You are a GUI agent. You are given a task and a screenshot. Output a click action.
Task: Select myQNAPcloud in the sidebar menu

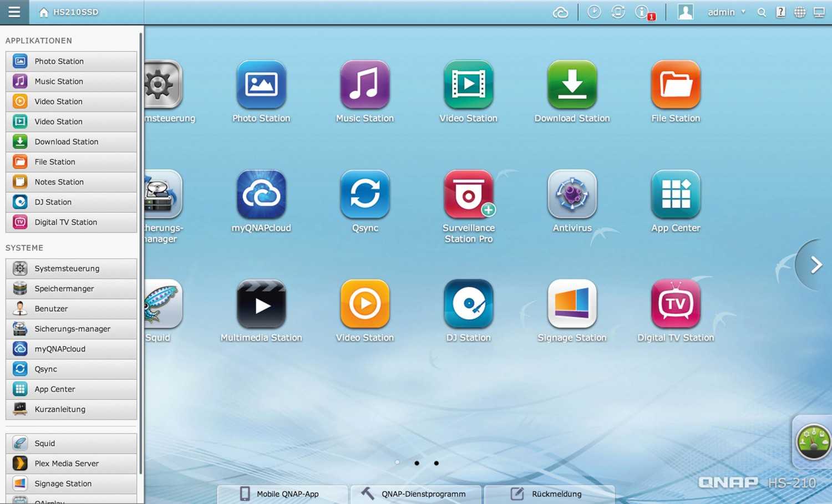[x=71, y=349]
